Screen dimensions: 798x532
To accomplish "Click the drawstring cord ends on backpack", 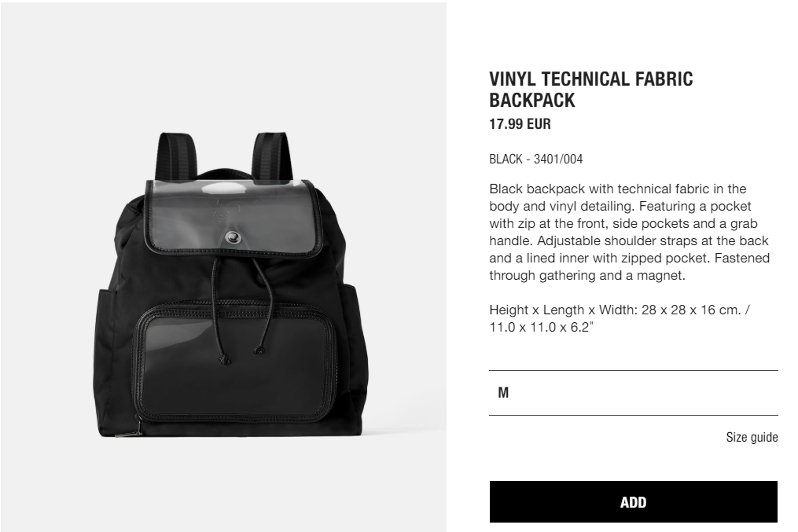I will pos(241,355).
